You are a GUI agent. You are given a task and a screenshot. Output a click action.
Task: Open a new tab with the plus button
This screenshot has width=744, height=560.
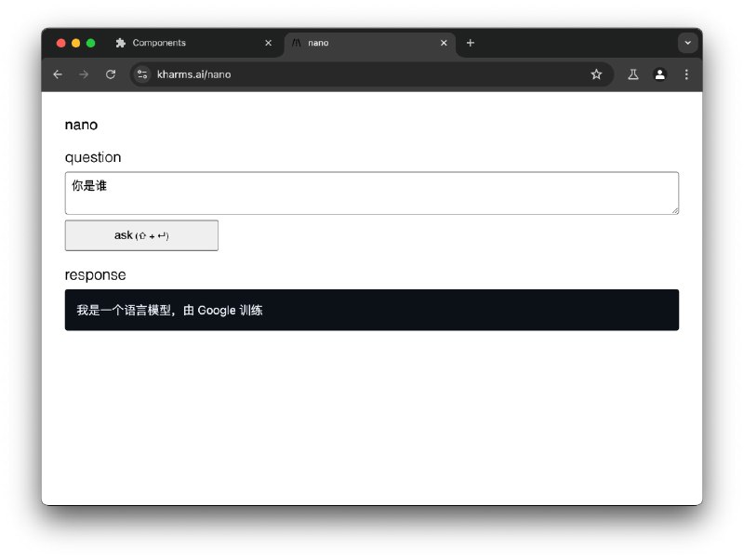[471, 43]
